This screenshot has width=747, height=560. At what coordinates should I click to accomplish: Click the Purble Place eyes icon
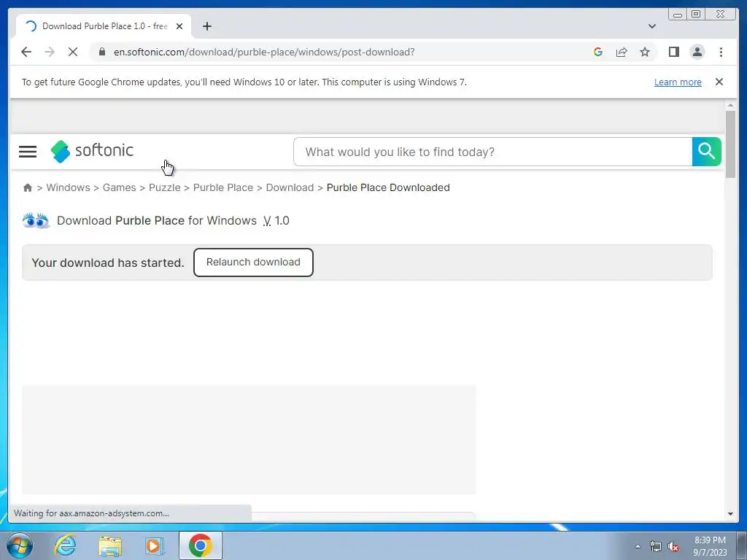click(36, 220)
